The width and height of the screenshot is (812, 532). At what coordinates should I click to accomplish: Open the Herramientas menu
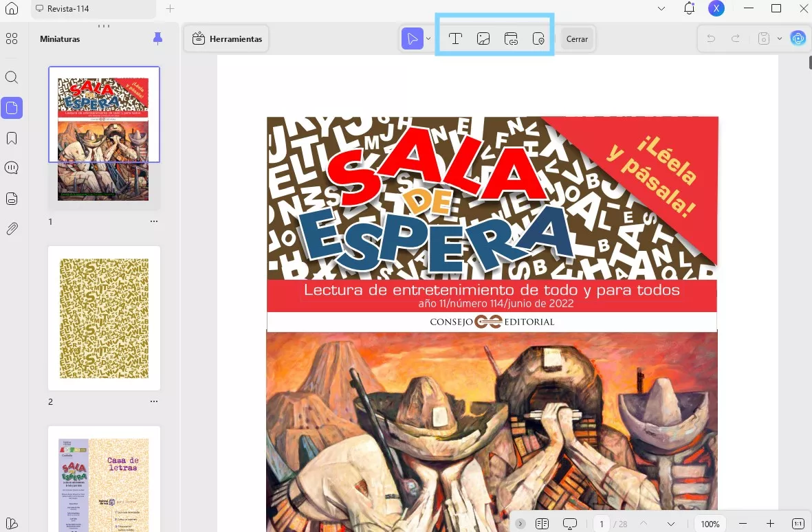tap(226, 38)
